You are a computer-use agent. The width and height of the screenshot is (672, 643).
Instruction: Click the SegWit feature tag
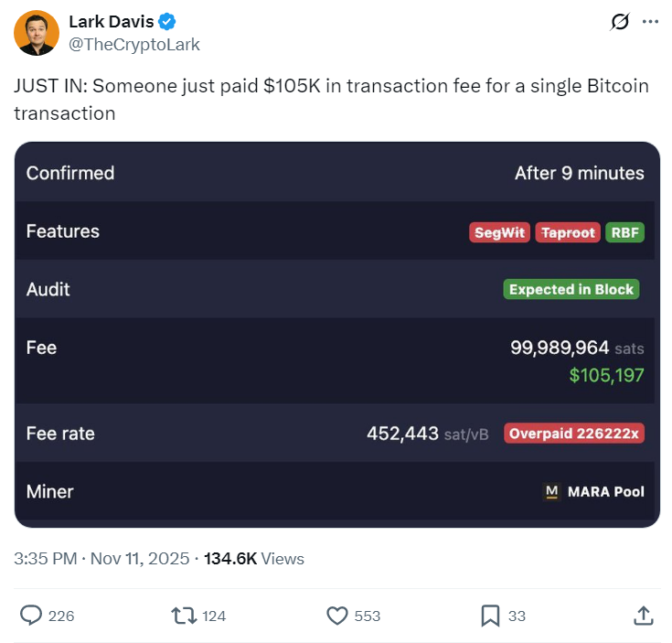click(x=500, y=232)
